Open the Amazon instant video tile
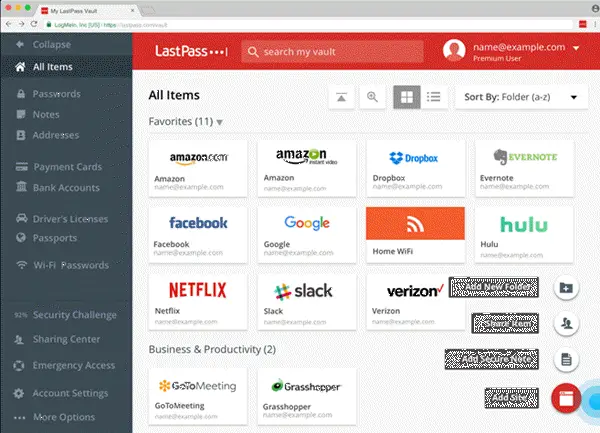Screen dimensions: 600x433 point(307,169)
